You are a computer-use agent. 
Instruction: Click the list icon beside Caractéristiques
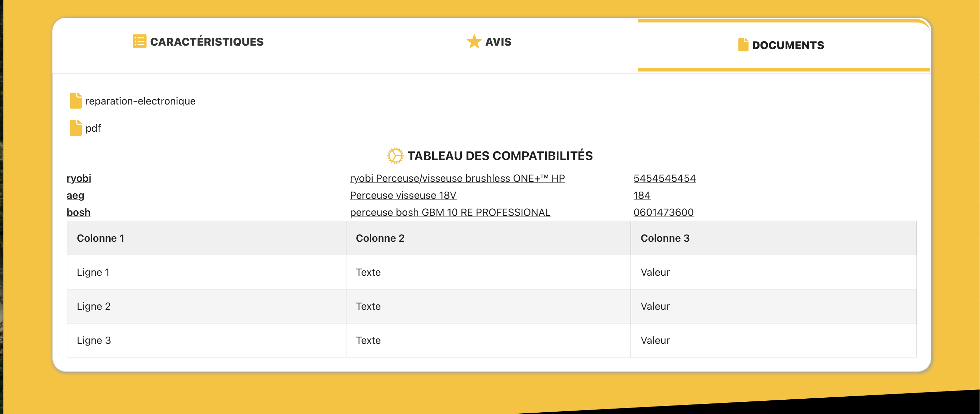tap(139, 42)
